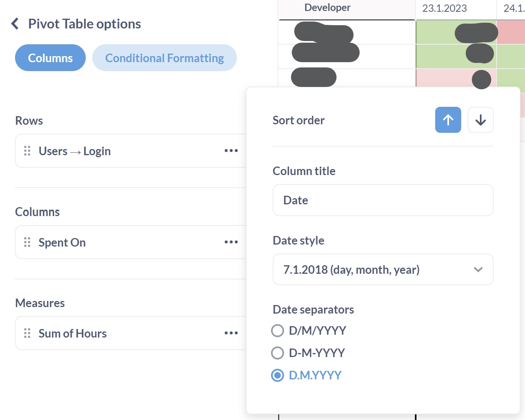Click the descending sort order button
The height and width of the screenshot is (420, 525).
[x=480, y=120]
